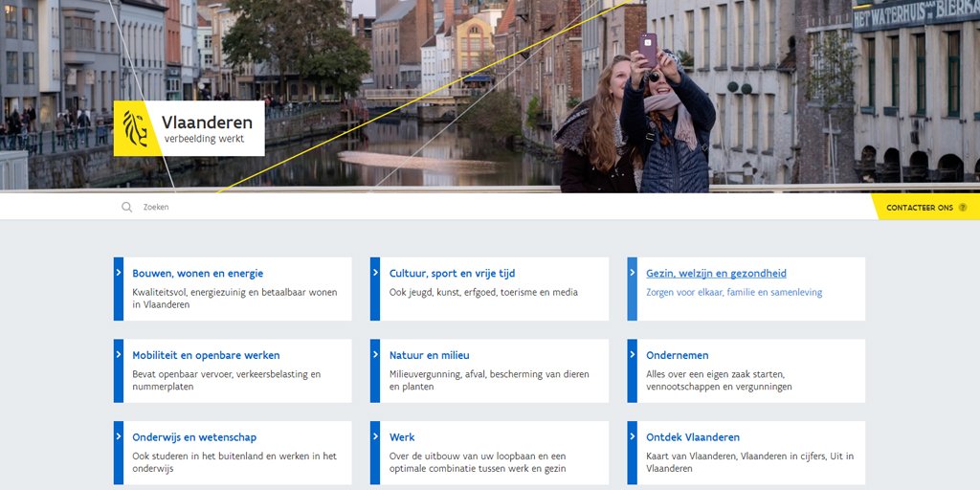Open Bouwen, wonen en energie link

pos(197,273)
